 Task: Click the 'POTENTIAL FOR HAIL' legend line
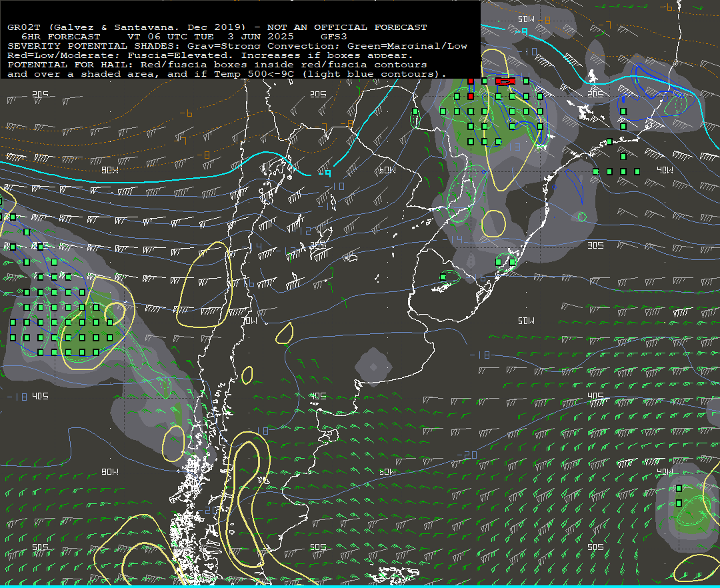(217, 65)
